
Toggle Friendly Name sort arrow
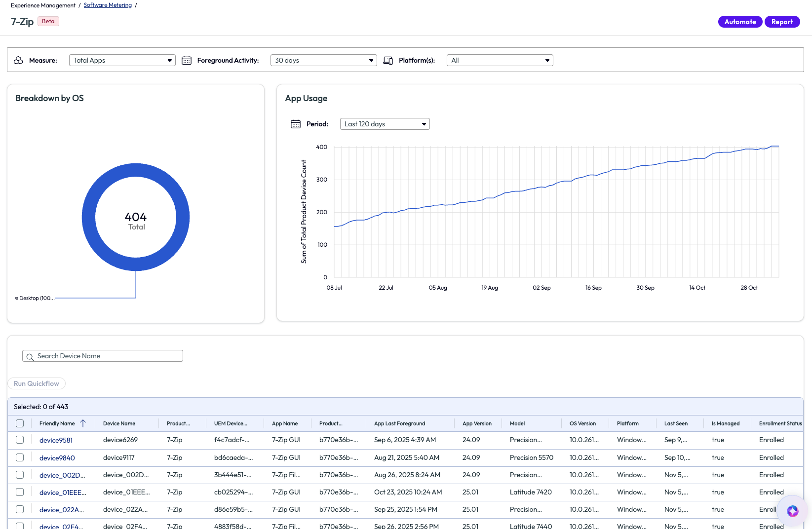[x=83, y=423]
